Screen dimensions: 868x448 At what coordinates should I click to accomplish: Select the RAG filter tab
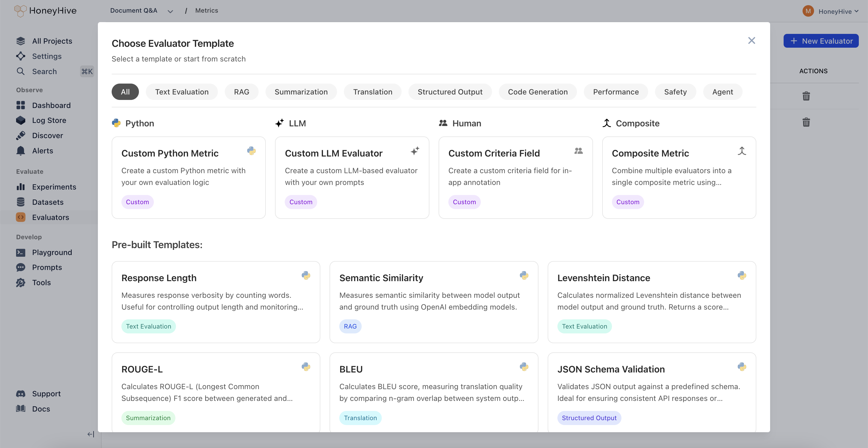click(241, 92)
